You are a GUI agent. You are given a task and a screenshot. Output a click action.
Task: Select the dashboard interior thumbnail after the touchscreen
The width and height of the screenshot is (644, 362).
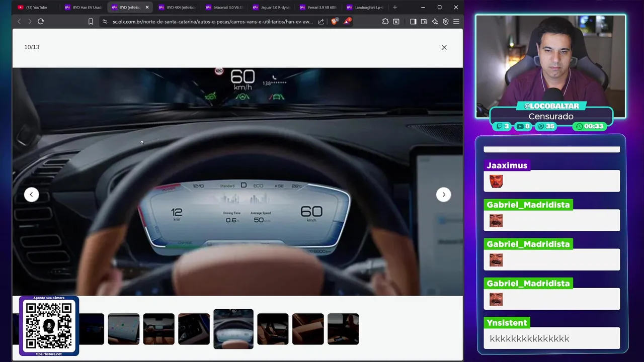coord(159,329)
